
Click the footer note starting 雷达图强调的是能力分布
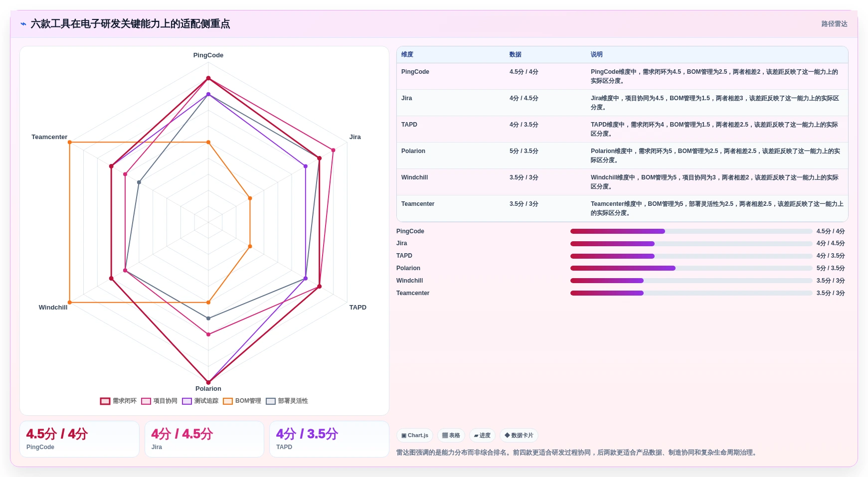(577, 453)
